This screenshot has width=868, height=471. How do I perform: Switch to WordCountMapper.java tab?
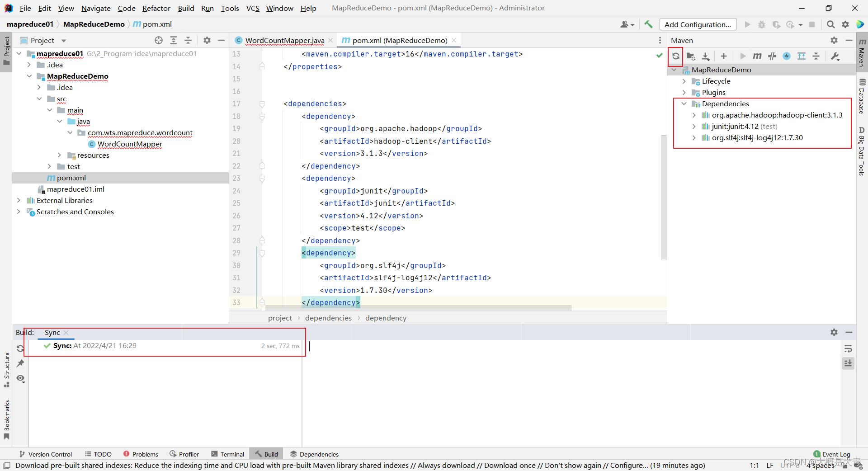(284, 40)
